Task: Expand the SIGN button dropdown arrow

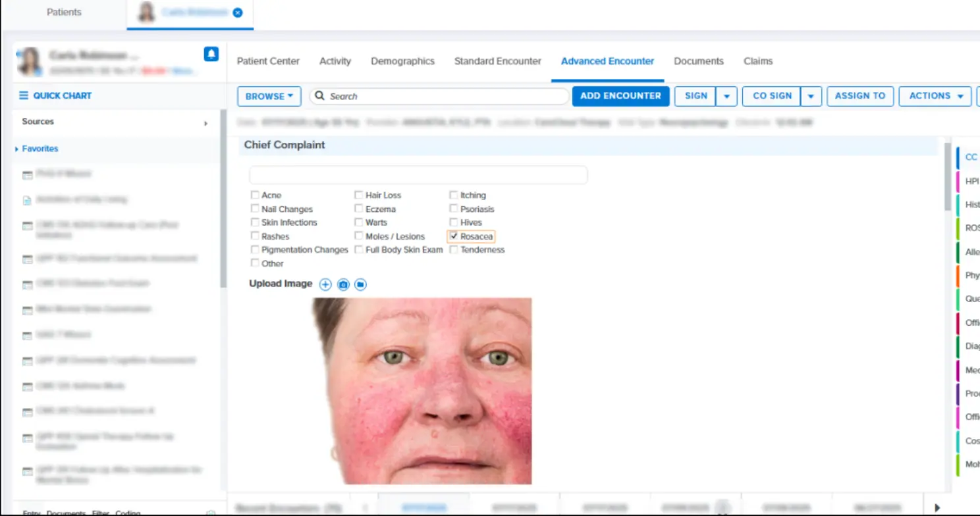Action: point(726,95)
